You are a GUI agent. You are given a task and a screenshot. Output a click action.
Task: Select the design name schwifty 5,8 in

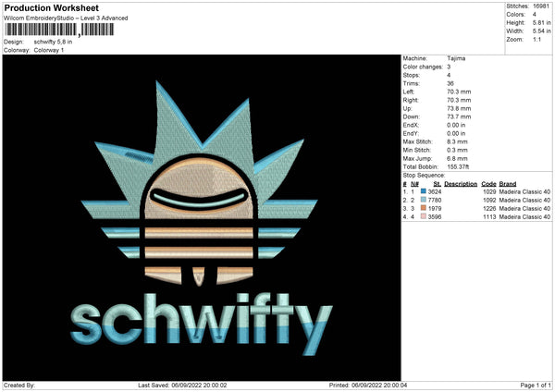(x=53, y=42)
